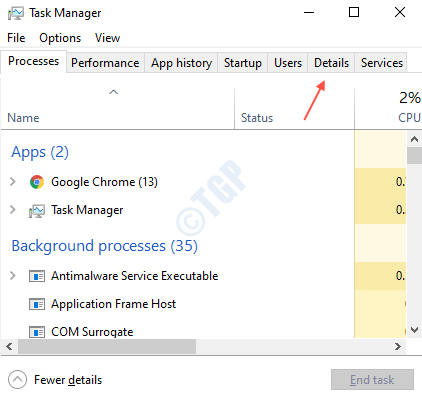
Task: Click the horizontal scrollbar thumb
Action: click(107, 347)
